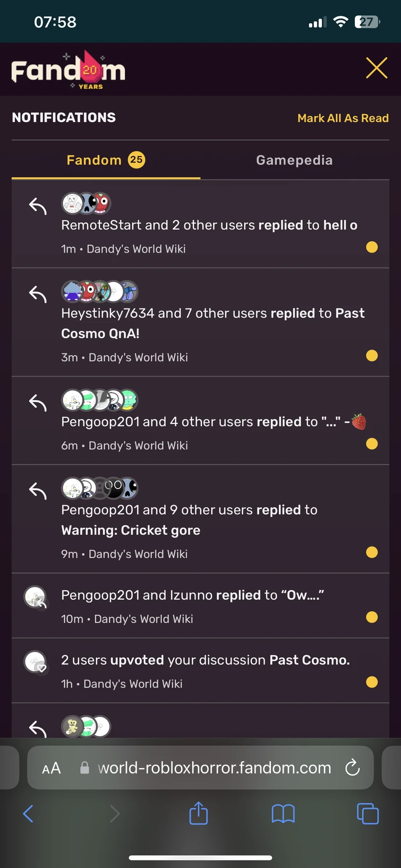
Task: Tap the unread dot on the upvote notification
Action: tap(372, 682)
